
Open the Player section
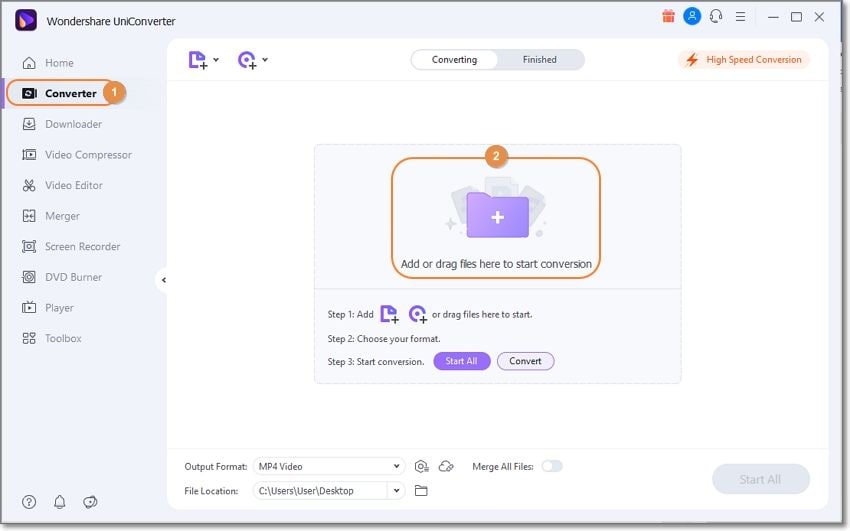pos(59,308)
